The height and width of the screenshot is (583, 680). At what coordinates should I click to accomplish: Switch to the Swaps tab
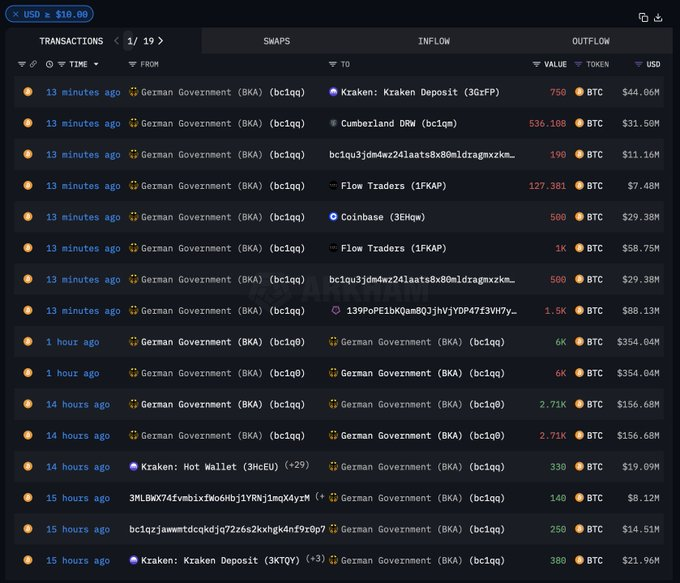point(277,41)
